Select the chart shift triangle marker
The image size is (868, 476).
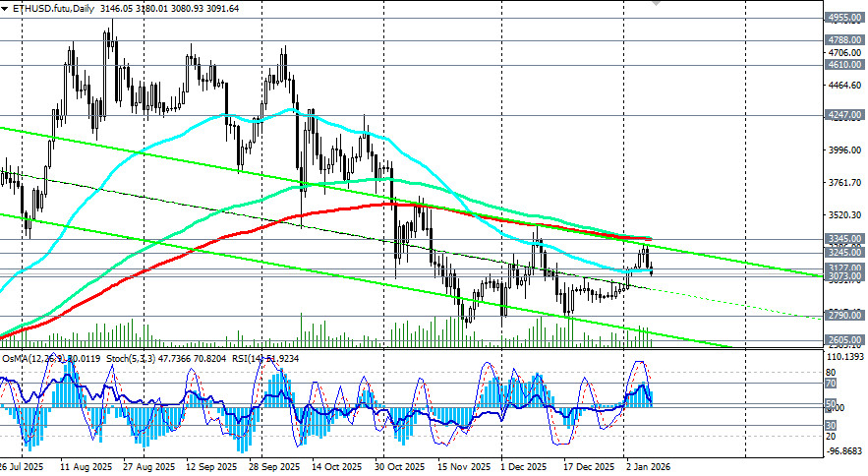pyautogui.click(x=656, y=3)
